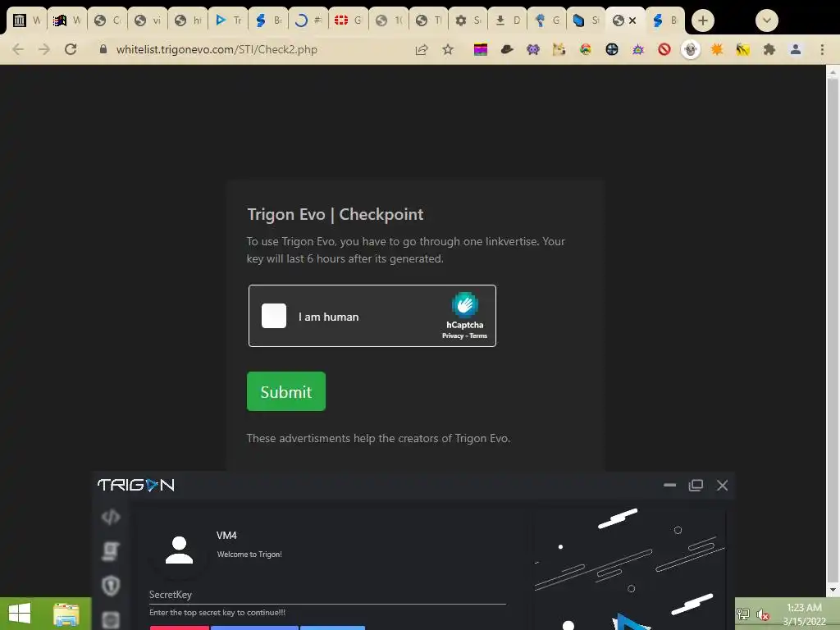Bookmark this page with the star
The height and width of the screenshot is (630, 840).
[448, 50]
